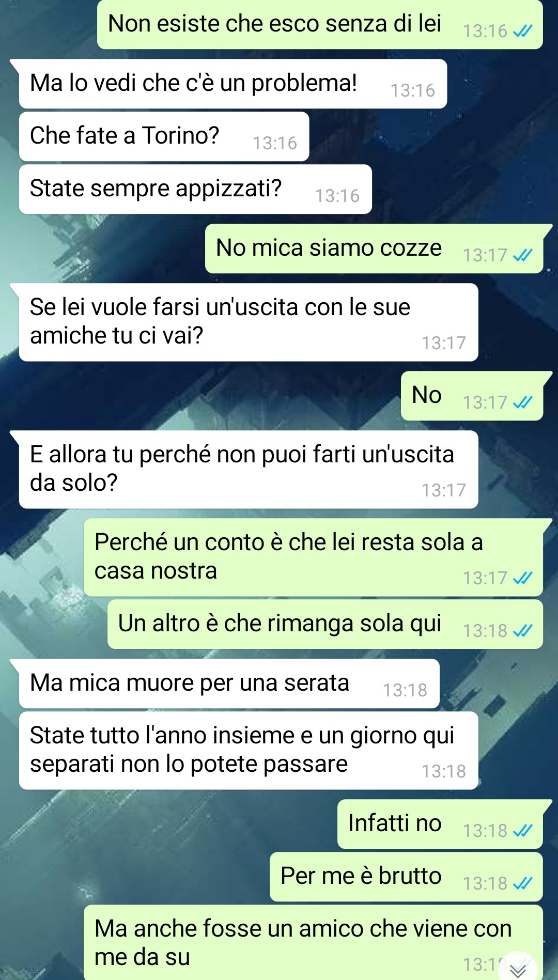Select the message 'Che fate a Torino?'

coord(164,136)
